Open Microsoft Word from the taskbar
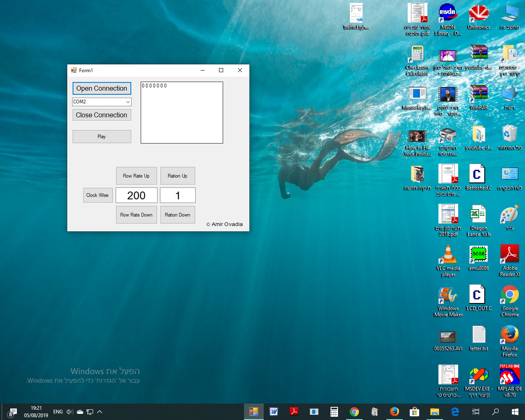The height and width of the screenshot is (420, 525). point(274,412)
